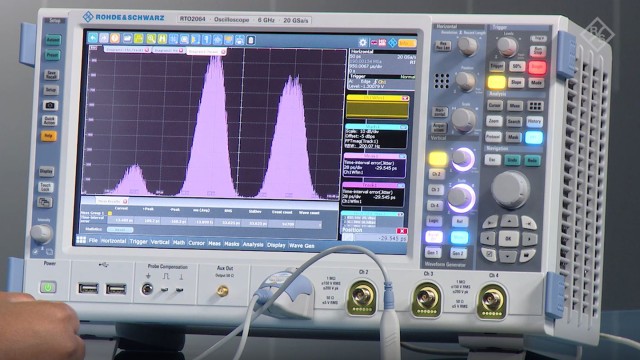The height and width of the screenshot is (360, 640).
Task: Select the active third Diagram tab
Action: (207, 52)
